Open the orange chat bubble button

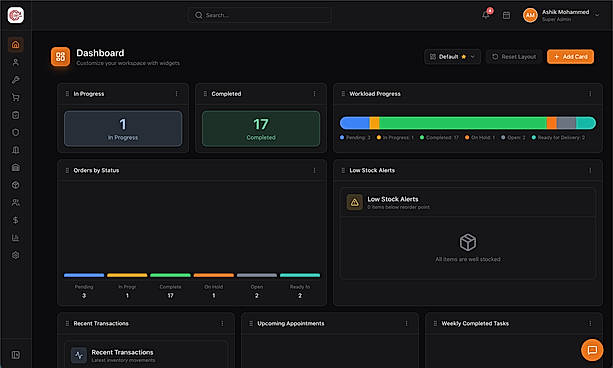click(592, 350)
